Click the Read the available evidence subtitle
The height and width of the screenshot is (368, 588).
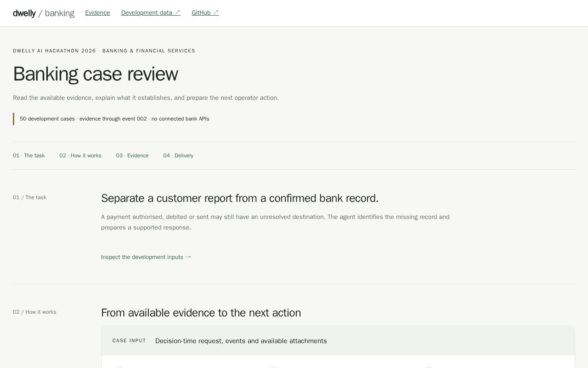146,98
